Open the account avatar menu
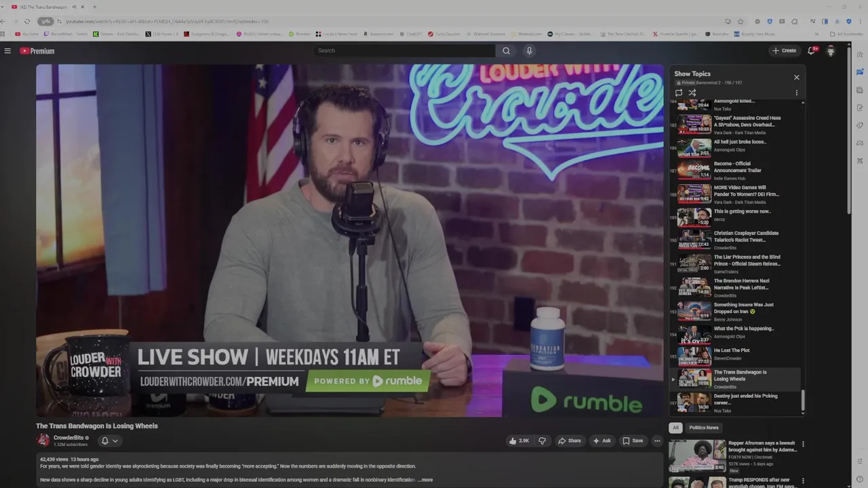868x488 pixels. click(831, 51)
